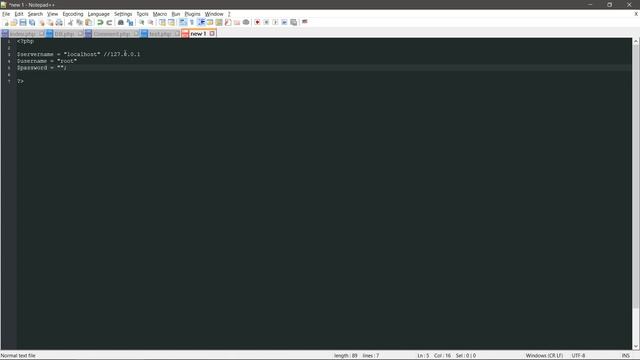Save the current file via toolbar
This screenshot has height=360, width=640.
coord(23,22)
